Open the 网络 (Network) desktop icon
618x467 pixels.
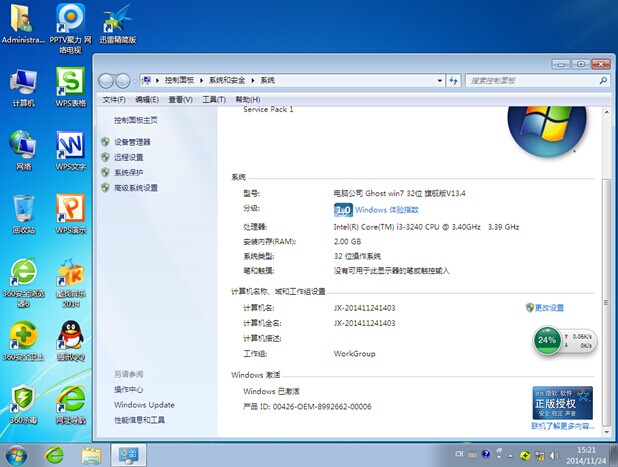coord(24,151)
